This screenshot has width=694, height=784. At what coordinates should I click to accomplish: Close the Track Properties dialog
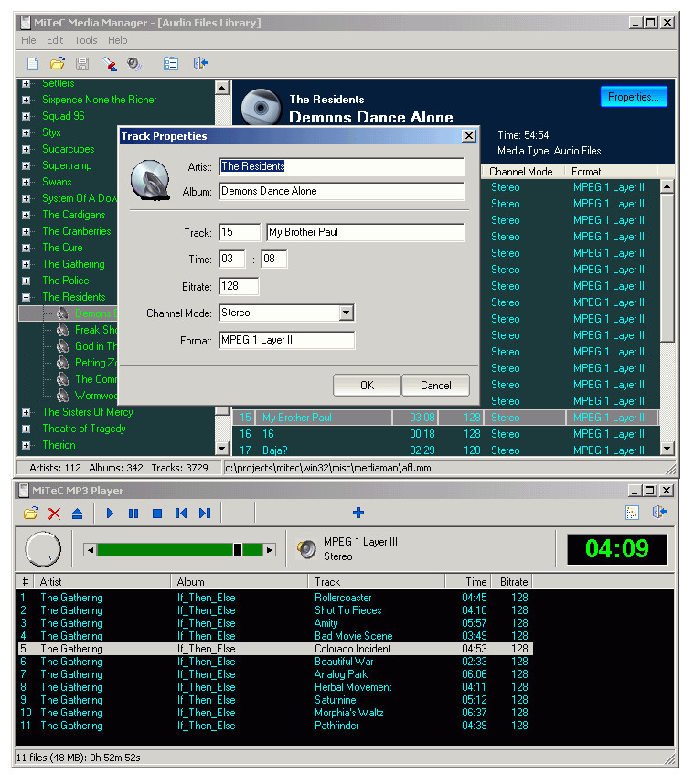[468, 136]
